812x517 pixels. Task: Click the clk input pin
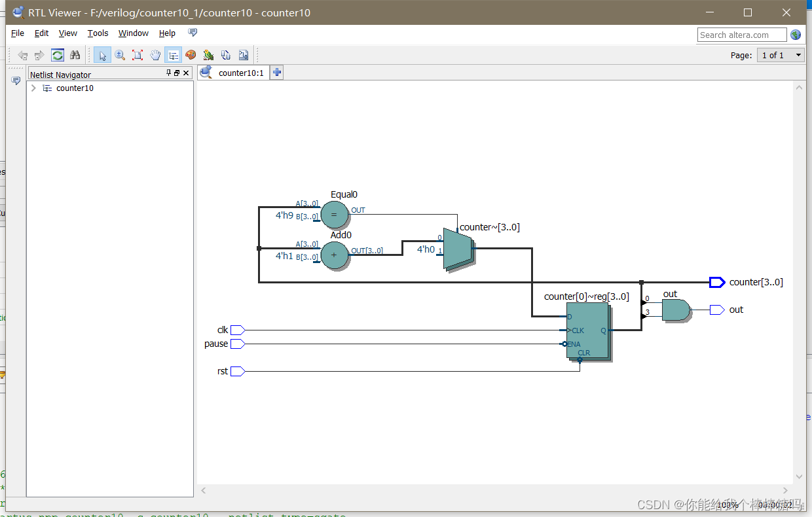coord(238,330)
